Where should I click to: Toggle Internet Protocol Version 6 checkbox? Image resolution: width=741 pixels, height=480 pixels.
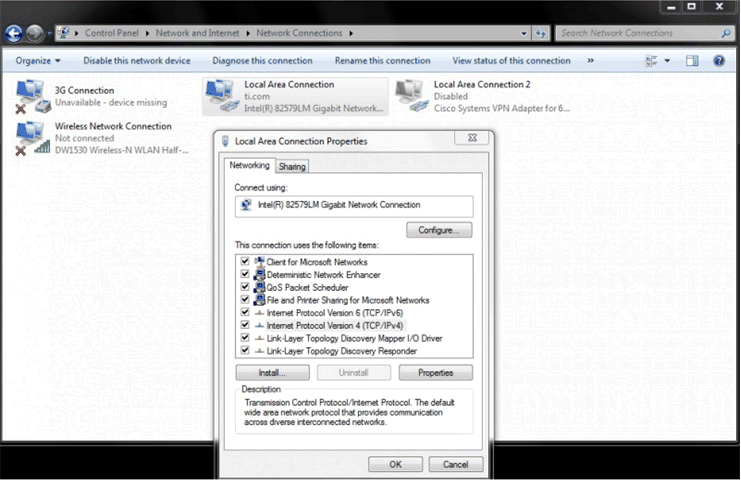(x=245, y=313)
